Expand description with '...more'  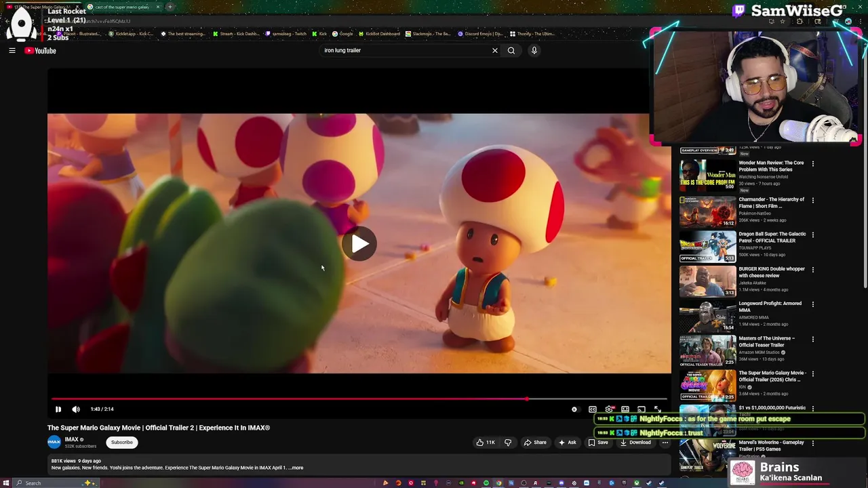tap(296, 468)
